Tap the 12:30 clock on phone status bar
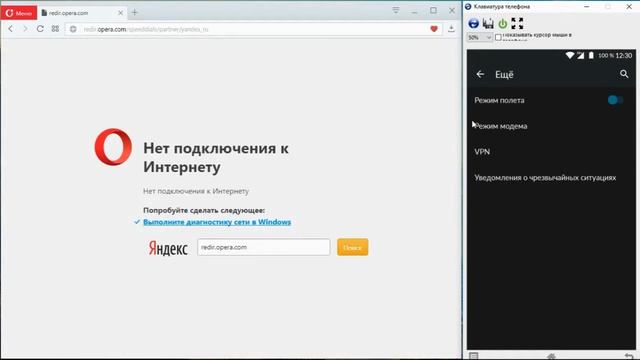Screen dimensions: 640x360 pos(624,56)
